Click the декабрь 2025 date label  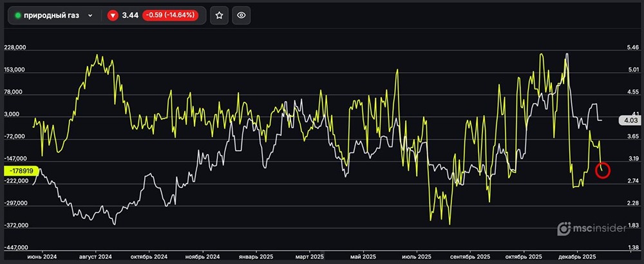(578, 256)
